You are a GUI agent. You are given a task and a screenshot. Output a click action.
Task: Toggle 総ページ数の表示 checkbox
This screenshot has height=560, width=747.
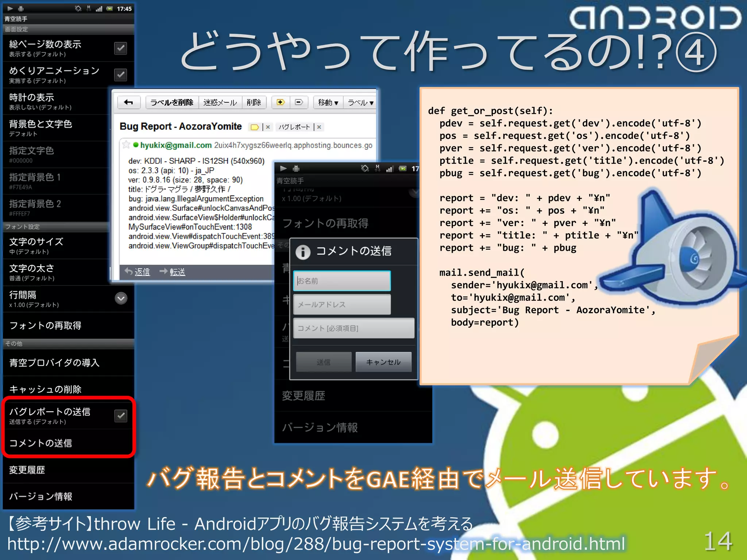120,48
